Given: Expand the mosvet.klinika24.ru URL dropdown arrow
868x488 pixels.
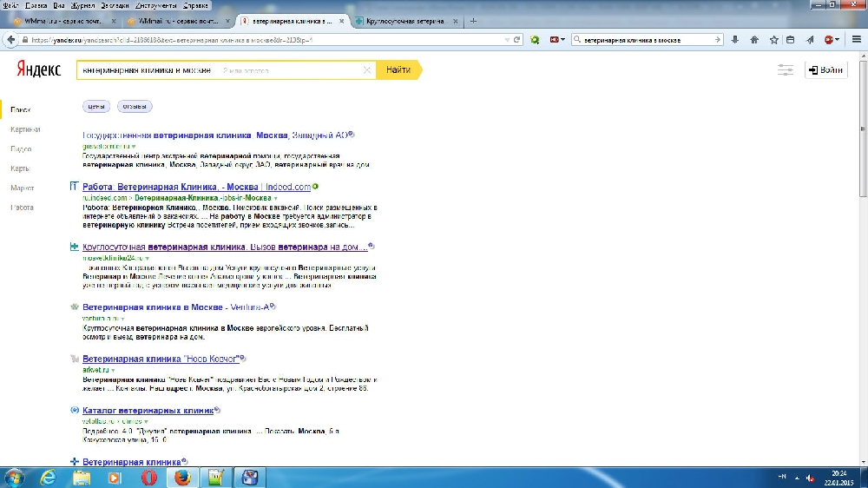Looking at the screenshot, I should pos(148,258).
